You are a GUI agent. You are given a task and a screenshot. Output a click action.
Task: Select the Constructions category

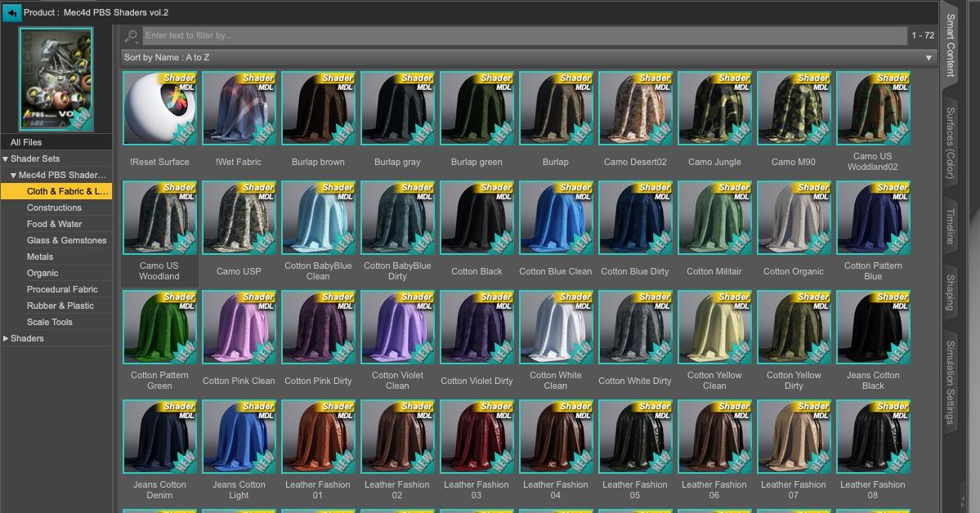(56, 207)
